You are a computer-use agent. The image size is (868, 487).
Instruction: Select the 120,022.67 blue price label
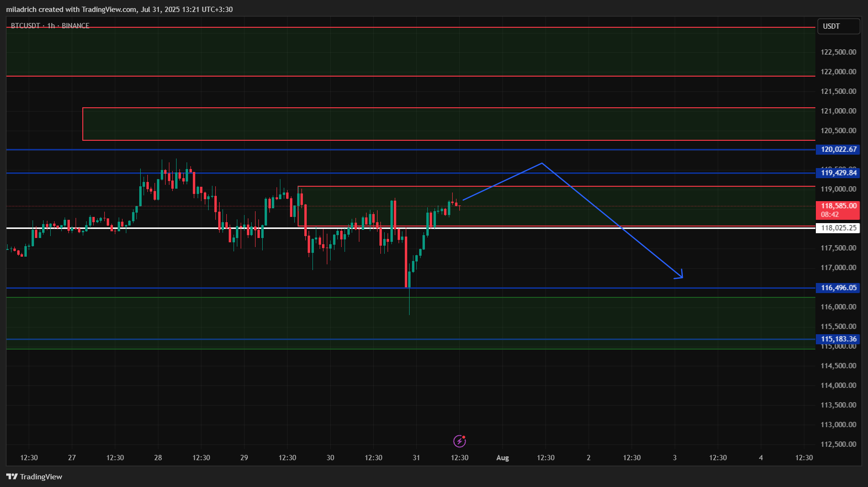pos(838,149)
